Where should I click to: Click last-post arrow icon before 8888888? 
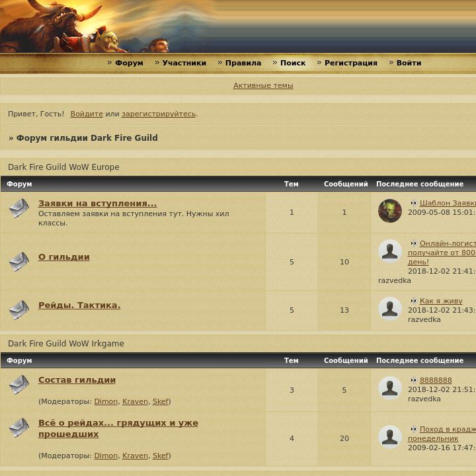tap(413, 380)
